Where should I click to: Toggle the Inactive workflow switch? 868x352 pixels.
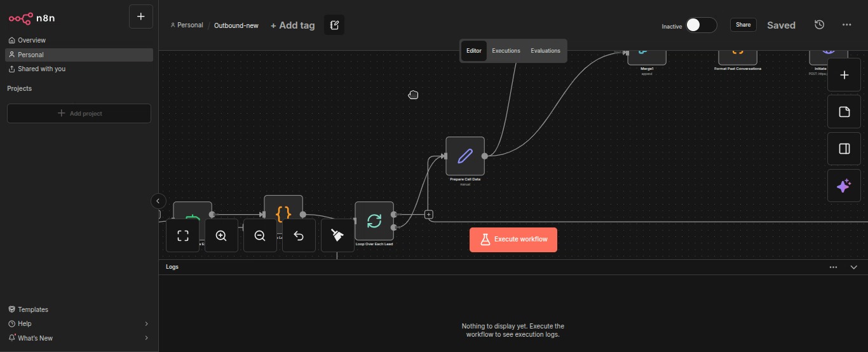(702, 25)
